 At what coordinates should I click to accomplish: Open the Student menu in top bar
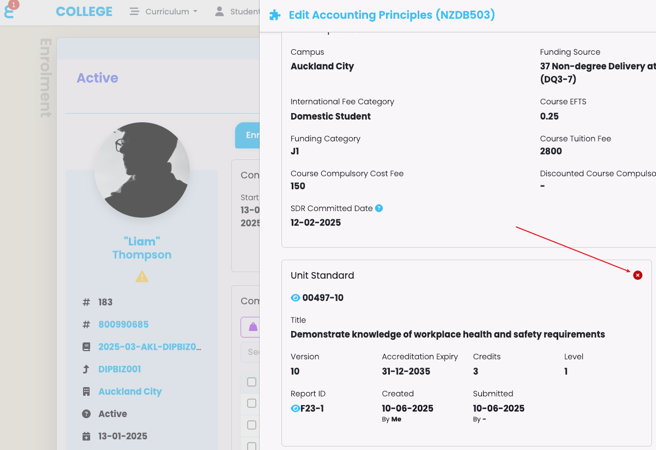(236, 12)
